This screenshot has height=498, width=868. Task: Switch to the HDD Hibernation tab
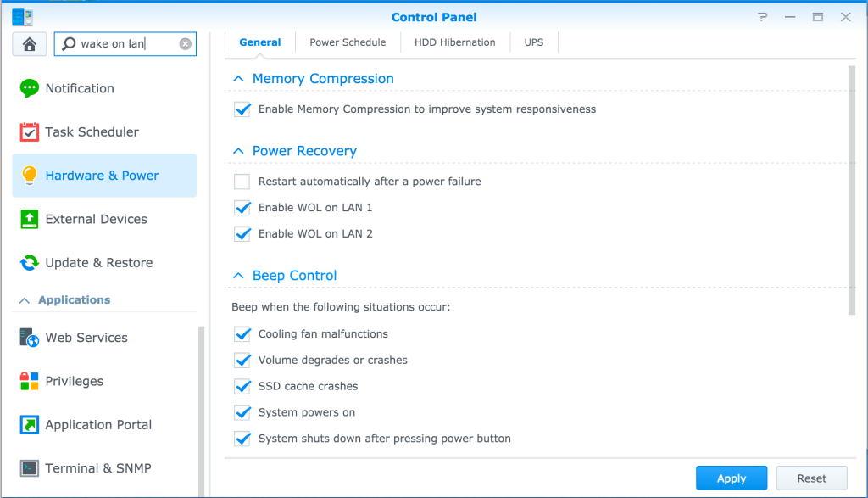point(455,42)
